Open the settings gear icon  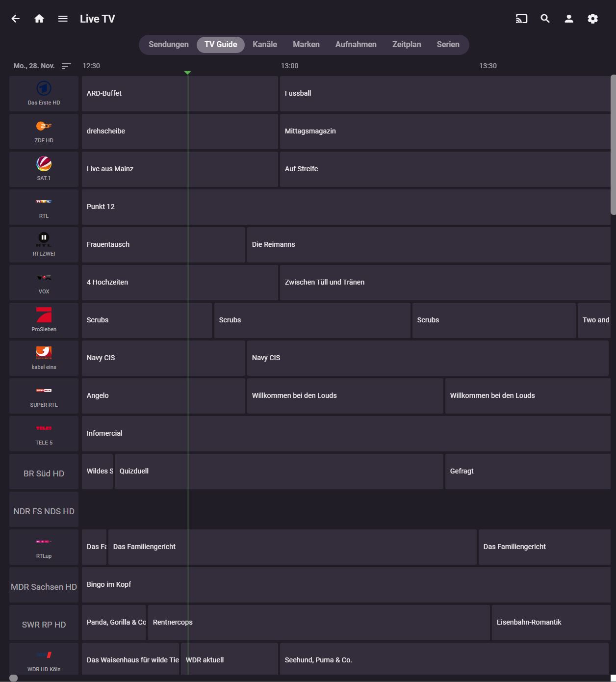(x=592, y=19)
